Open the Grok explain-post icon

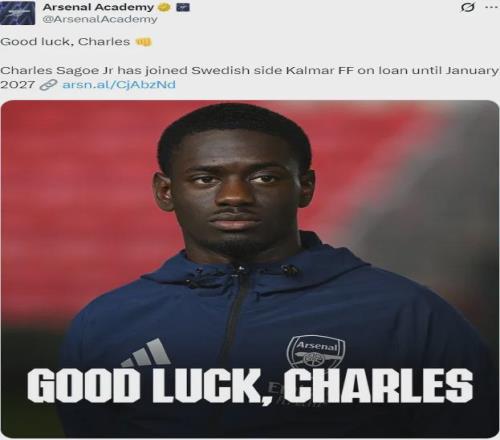pyautogui.click(x=468, y=7)
